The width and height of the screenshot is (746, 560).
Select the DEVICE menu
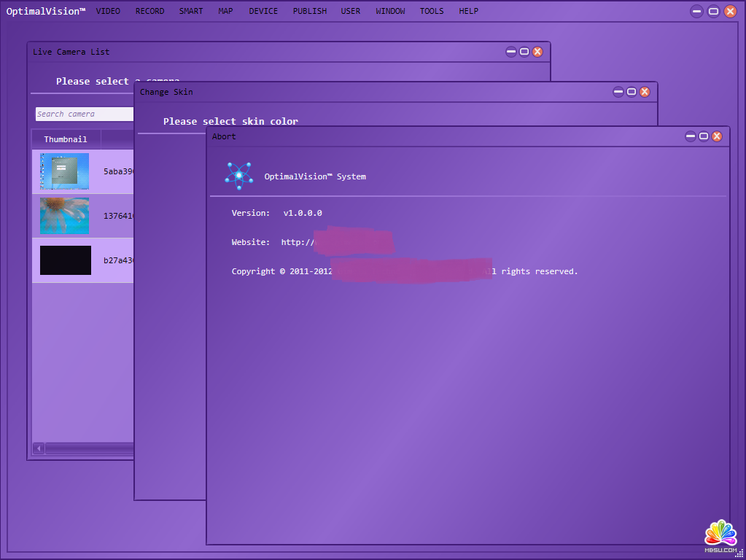[263, 11]
